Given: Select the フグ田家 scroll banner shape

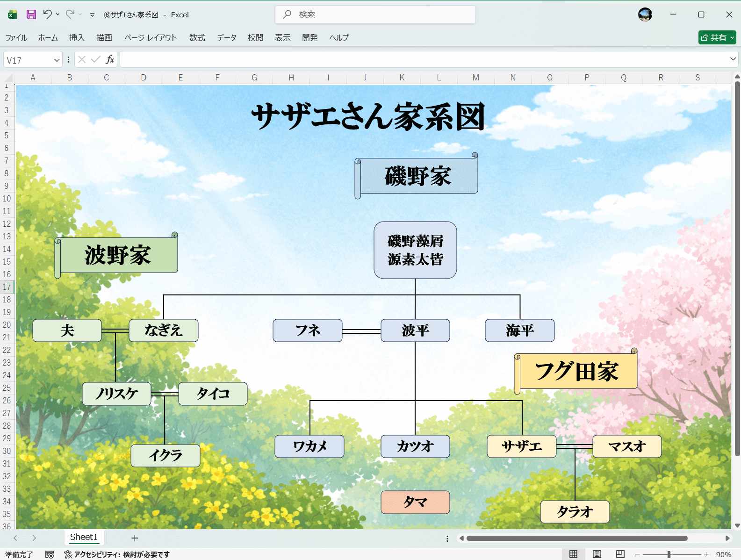Looking at the screenshot, I should pyautogui.click(x=576, y=371).
